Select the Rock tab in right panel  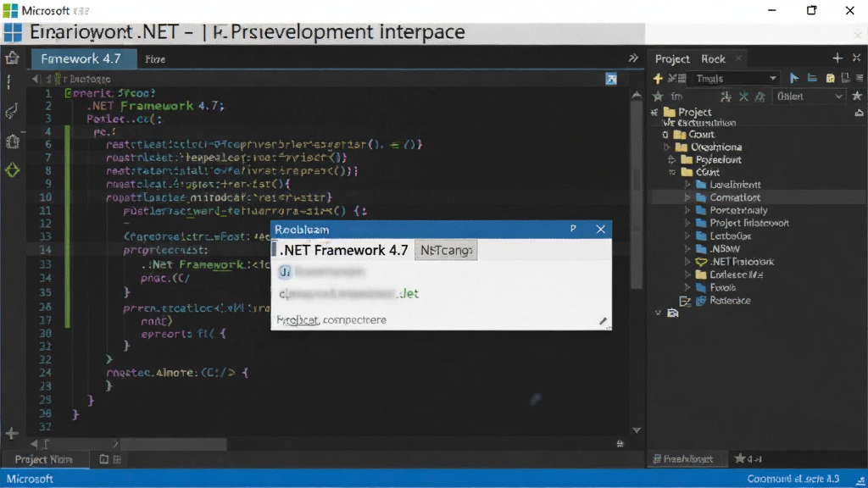coord(713,58)
